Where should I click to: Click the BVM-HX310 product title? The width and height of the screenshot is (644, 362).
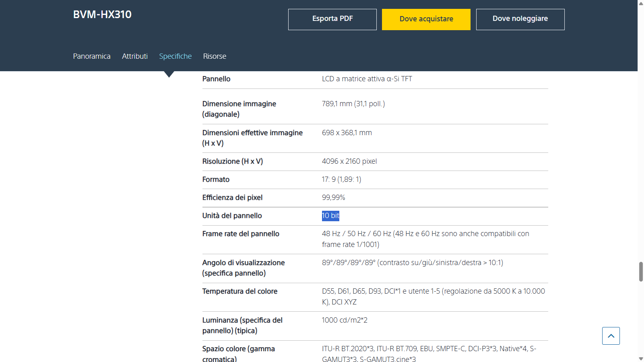coord(102,14)
